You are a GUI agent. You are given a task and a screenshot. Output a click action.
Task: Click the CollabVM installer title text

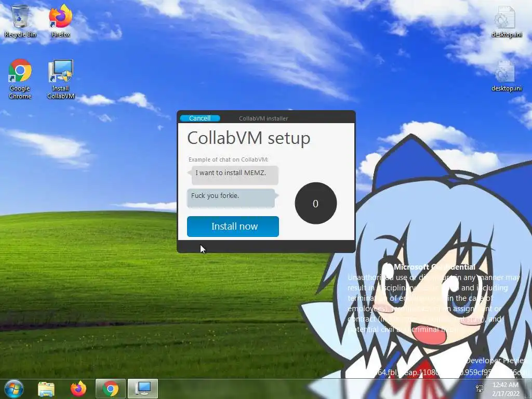[263, 118]
